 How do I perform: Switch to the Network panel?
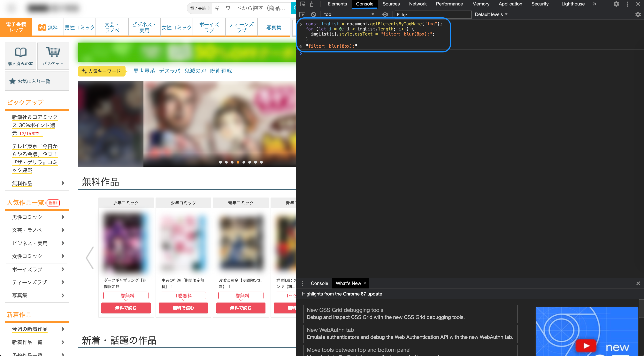pos(418,4)
